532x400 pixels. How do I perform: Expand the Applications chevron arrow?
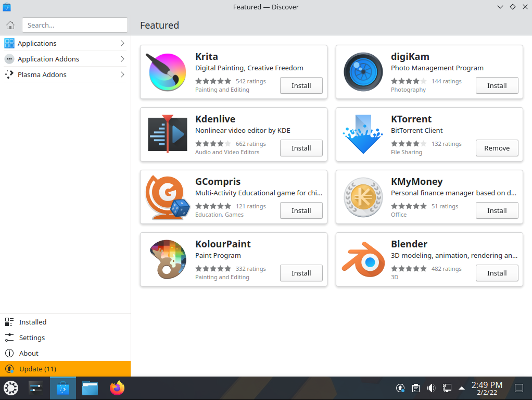122,43
